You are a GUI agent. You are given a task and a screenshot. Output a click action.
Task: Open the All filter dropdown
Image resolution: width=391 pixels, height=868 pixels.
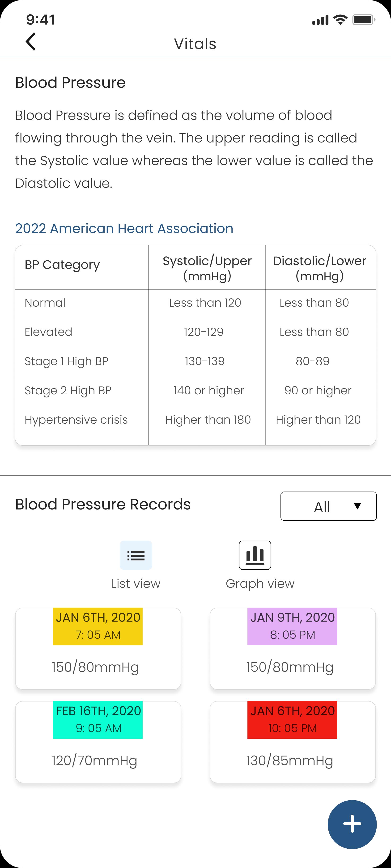(x=329, y=506)
